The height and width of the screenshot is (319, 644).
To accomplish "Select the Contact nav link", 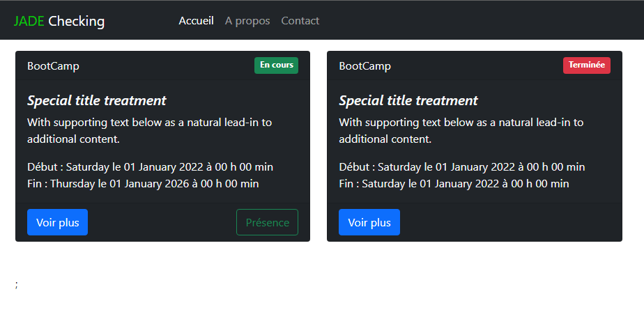I will coord(300,20).
